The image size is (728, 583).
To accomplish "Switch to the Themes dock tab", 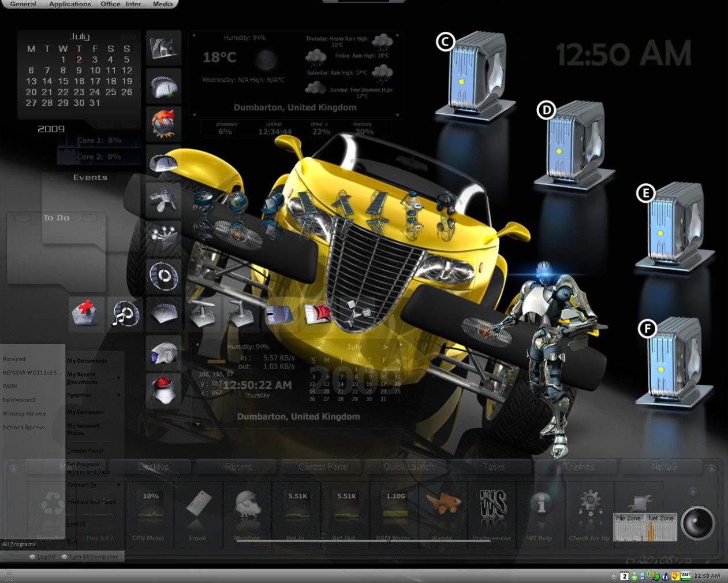I will coord(579,467).
